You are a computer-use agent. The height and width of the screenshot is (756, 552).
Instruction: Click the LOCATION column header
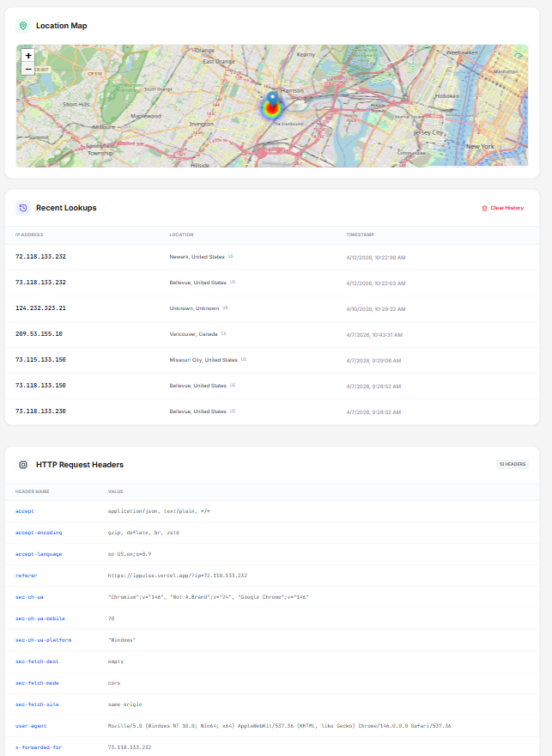click(182, 235)
